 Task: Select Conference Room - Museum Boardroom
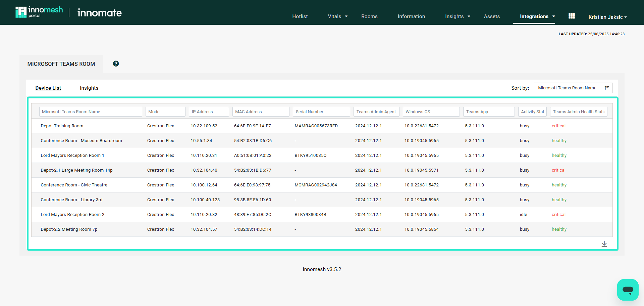[x=82, y=141]
